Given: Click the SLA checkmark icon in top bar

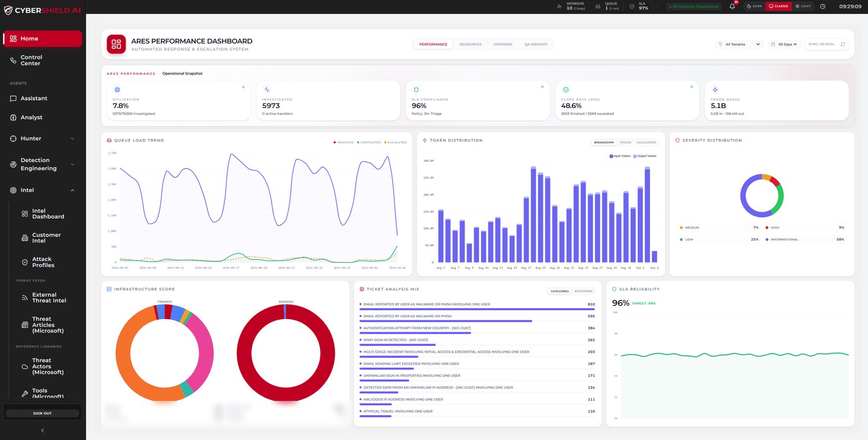Looking at the screenshot, I should (x=632, y=6).
